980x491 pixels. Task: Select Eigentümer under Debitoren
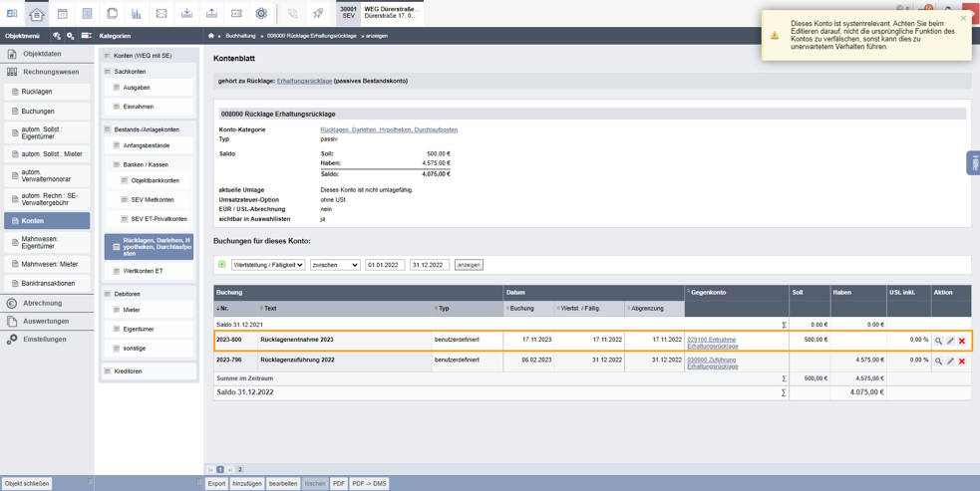coord(149,330)
